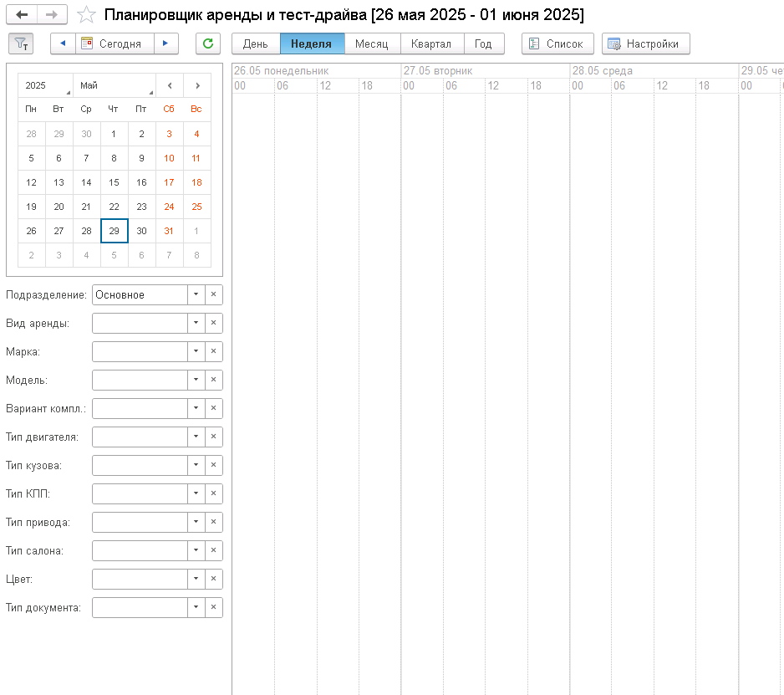Open Настройки of the planner

point(645,43)
